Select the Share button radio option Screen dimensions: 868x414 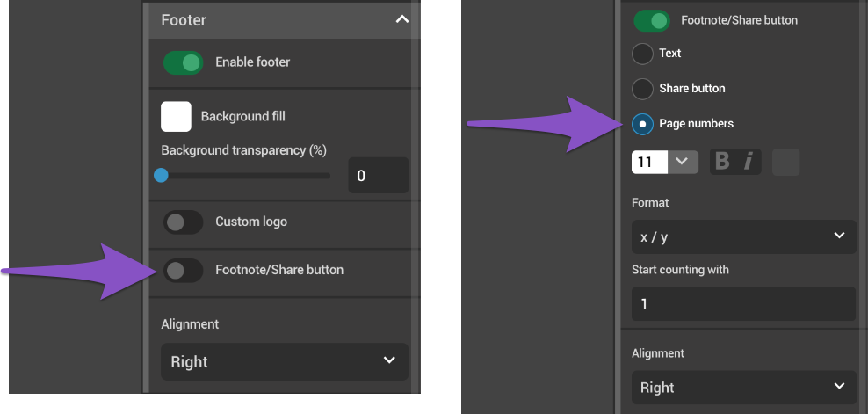[642, 89]
